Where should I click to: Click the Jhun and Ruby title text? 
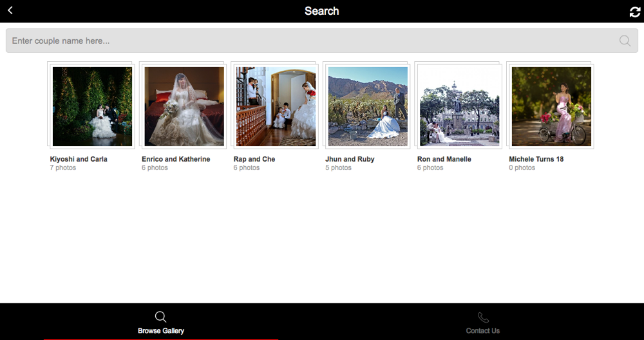(350, 159)
